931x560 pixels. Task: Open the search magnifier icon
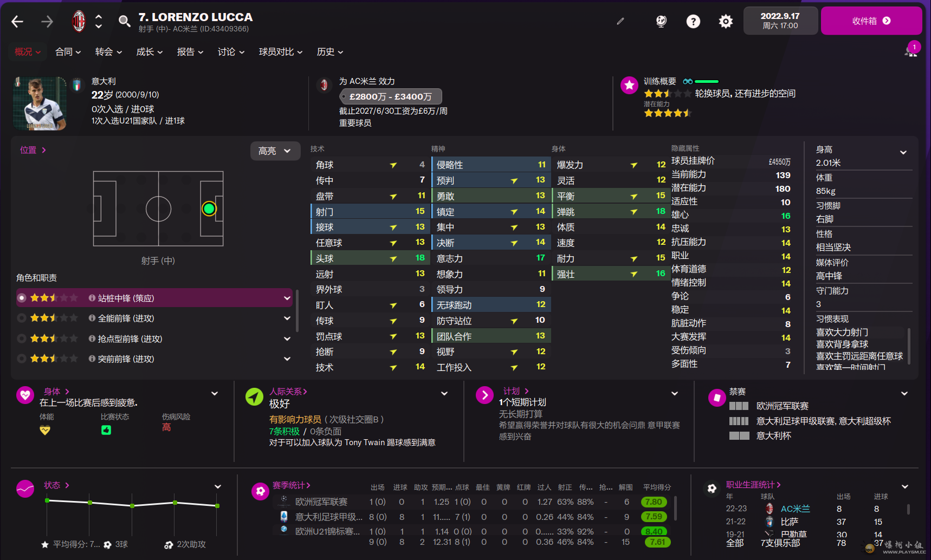click(124, 21)
